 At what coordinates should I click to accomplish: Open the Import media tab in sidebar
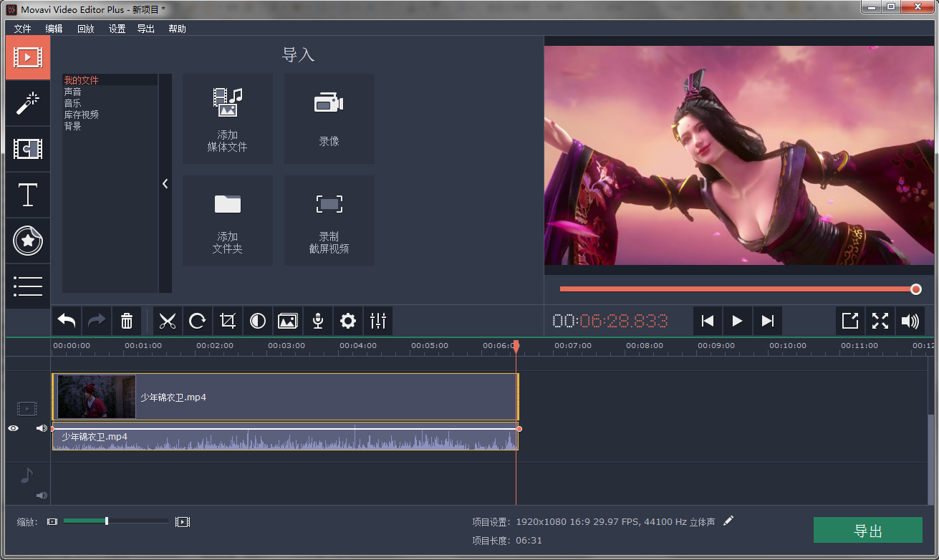tap(28, 58)
